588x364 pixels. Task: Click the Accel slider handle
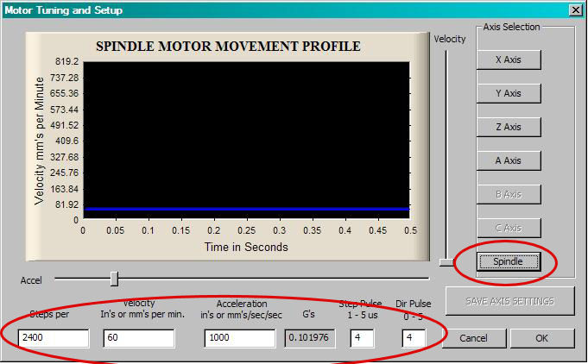pyautogui.click(x=114, y=279)
